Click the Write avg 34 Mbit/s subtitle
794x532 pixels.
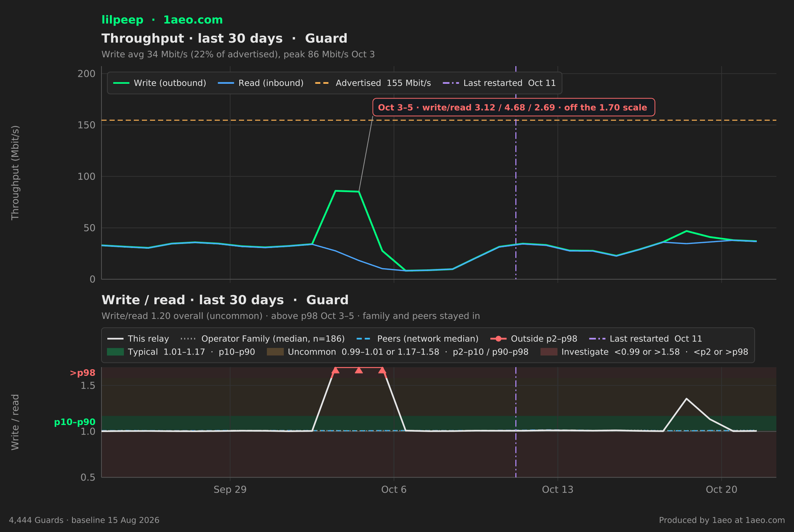(x=238, y=54)
